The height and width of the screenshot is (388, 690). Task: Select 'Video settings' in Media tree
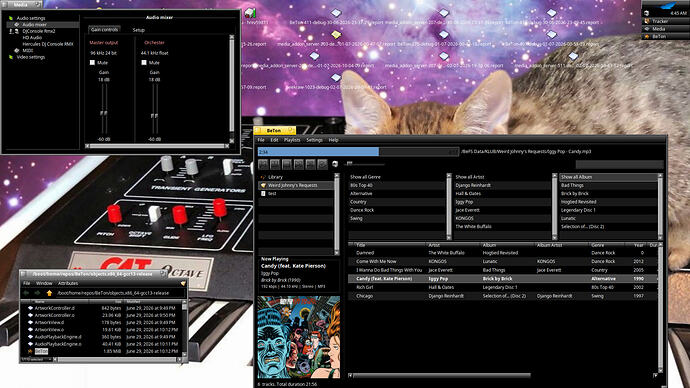point(30,57)
